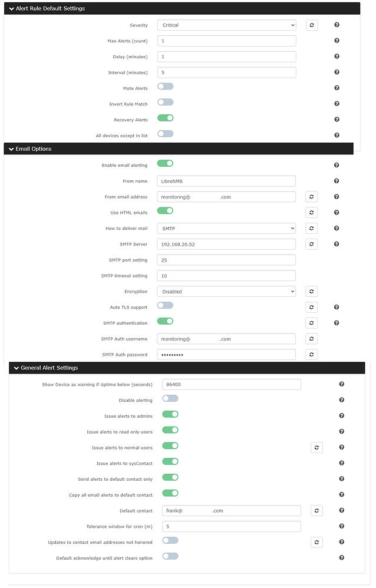
Task: Reset the Issue alerts to normal users option
Action: pyautogui.click(x=316, y=447)
